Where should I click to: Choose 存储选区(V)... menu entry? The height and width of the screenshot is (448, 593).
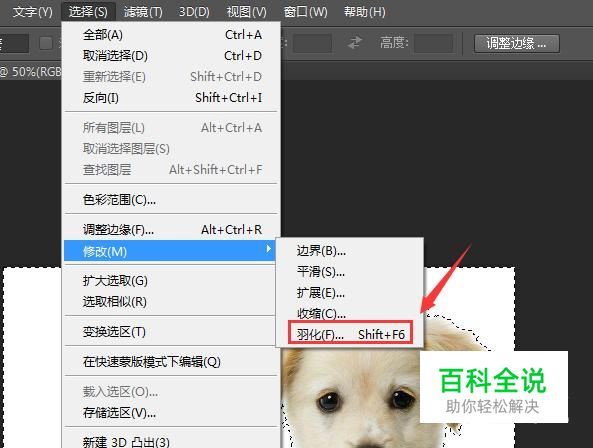[x=172, y=412]
